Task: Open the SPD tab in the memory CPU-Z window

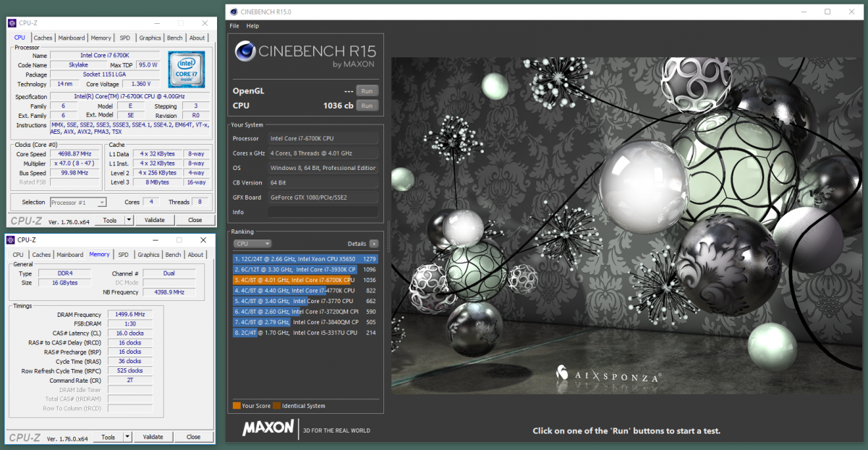Action: 124,255
